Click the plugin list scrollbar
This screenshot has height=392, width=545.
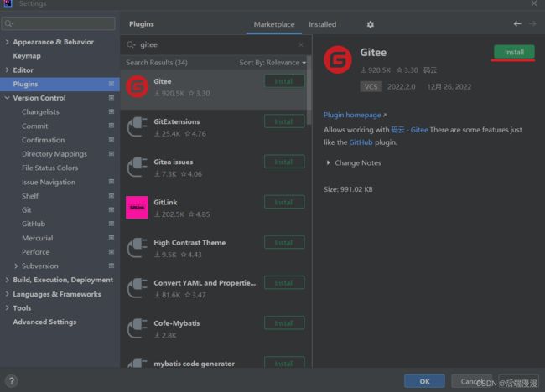[309, 90]
